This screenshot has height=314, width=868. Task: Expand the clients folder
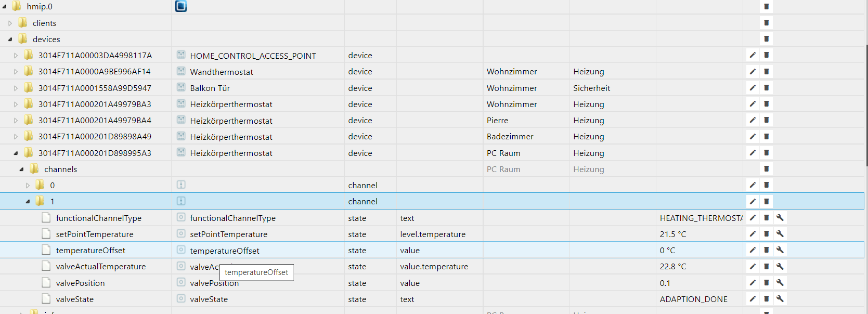pyautogui.click(x=10, y=23)
